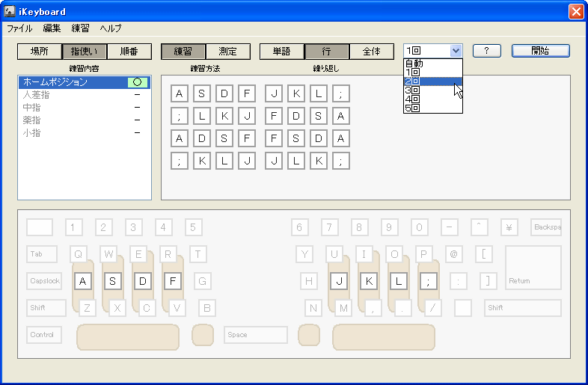This screenshot has width=588, height=385.
Task: Click the K key on the on-screen keyboard
Action: click(369, 281)
